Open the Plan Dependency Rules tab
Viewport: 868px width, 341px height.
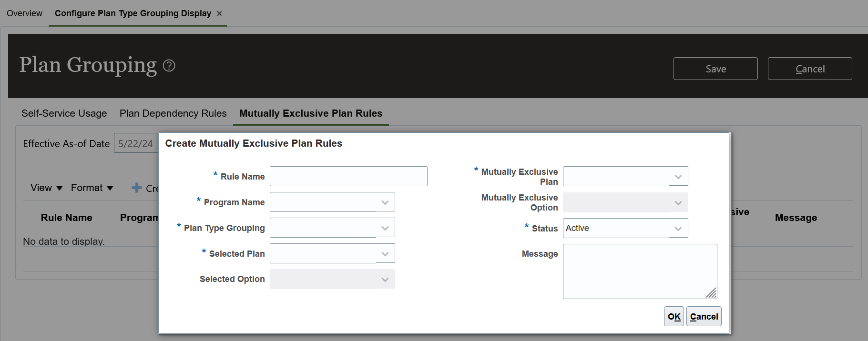(x=173, y=113)
